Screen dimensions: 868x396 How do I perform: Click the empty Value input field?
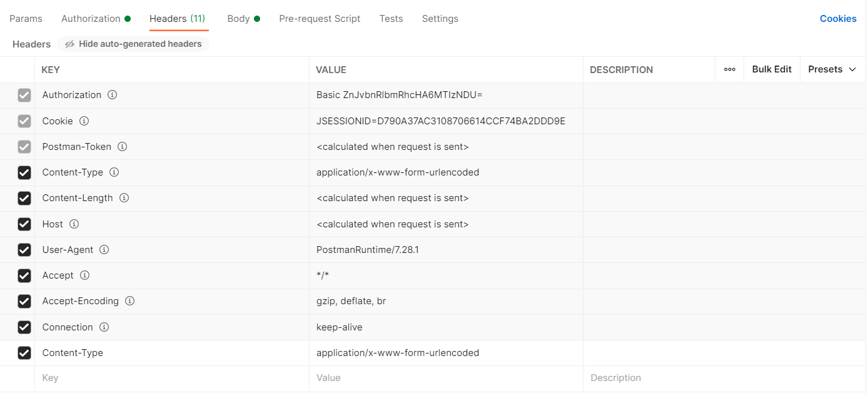pos(444,378)
